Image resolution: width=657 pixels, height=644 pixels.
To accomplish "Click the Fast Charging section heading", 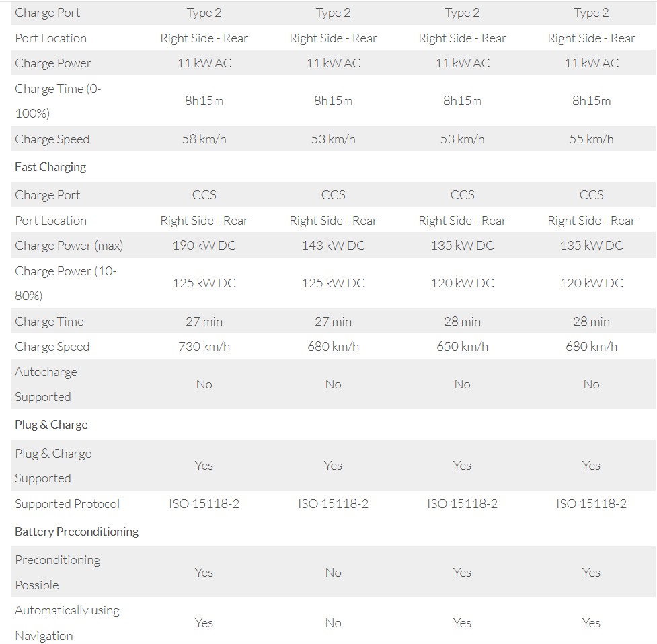I will click(50, 167).
